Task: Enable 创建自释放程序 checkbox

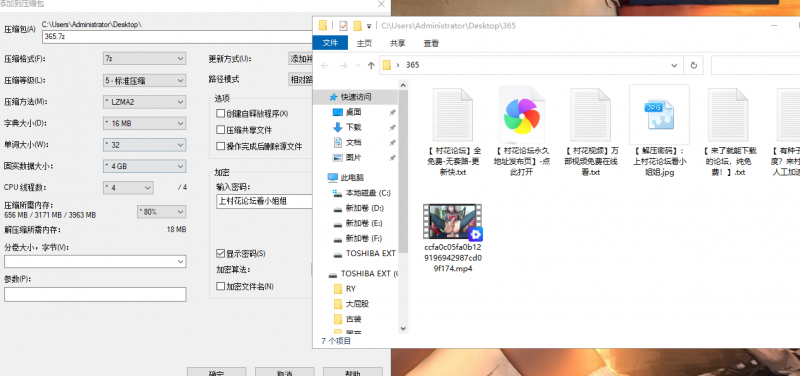Action: pos(220,113)
